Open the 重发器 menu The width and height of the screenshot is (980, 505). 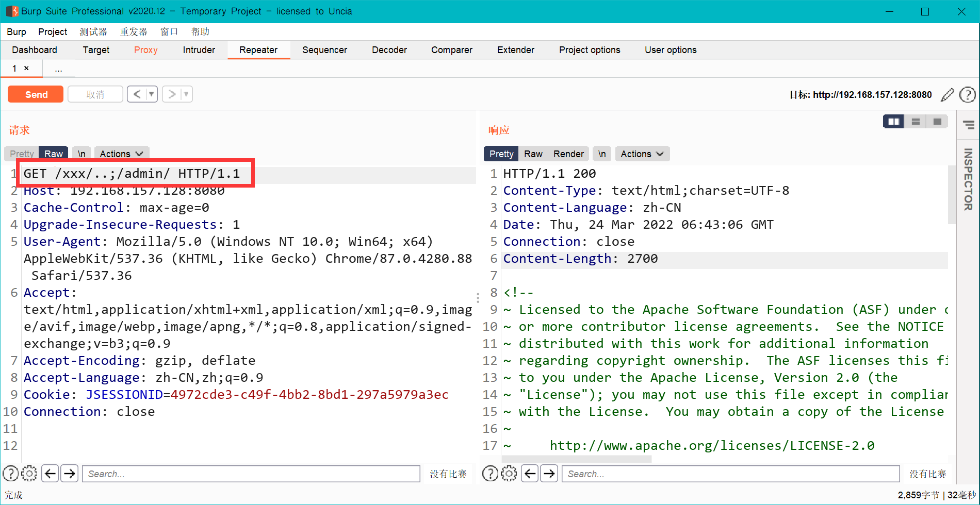(134, 31)
